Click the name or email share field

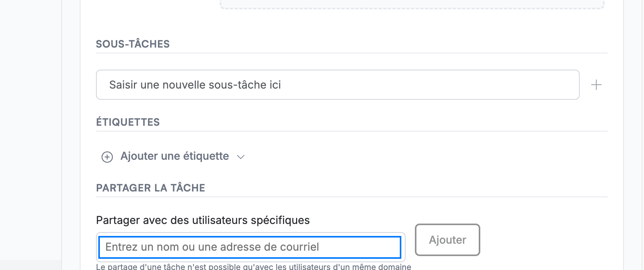250,247
